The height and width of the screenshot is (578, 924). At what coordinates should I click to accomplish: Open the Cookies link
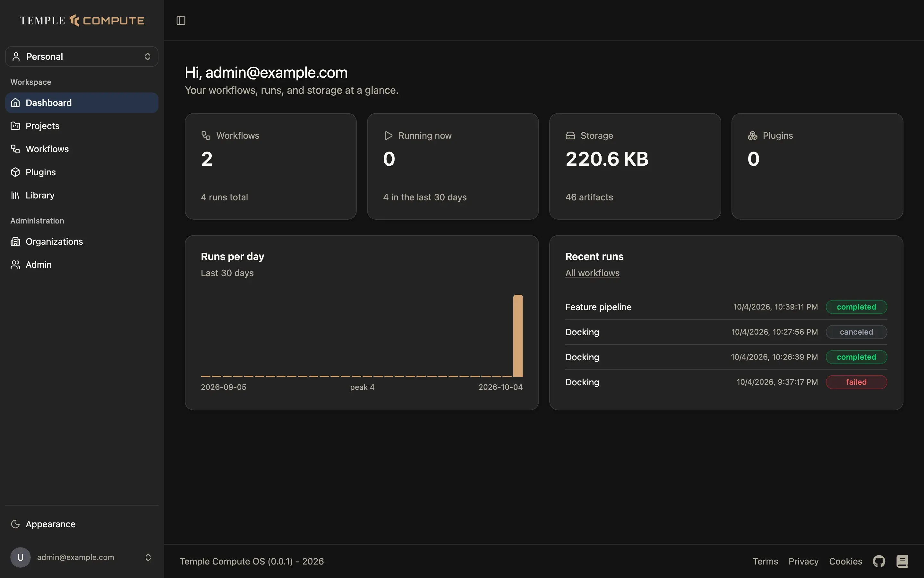coord(845,561)
